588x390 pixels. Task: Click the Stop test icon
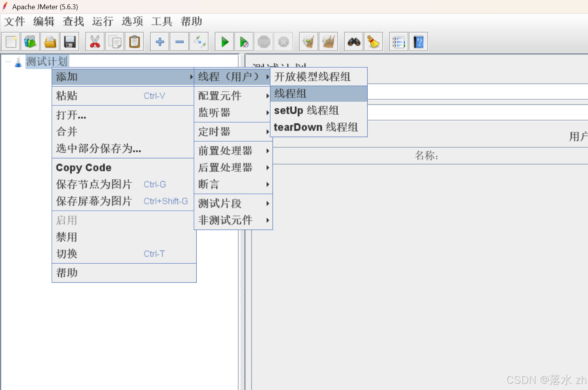pyautogui.click(x=264, y=42)
